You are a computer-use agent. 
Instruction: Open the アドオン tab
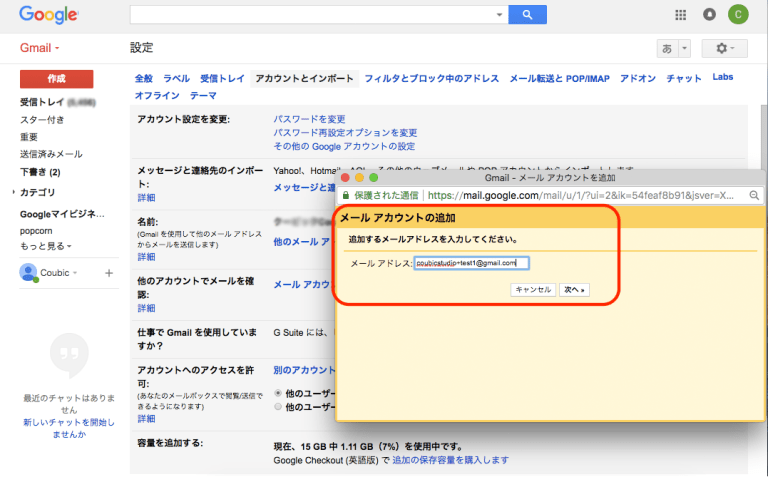[x=638, y=78]
